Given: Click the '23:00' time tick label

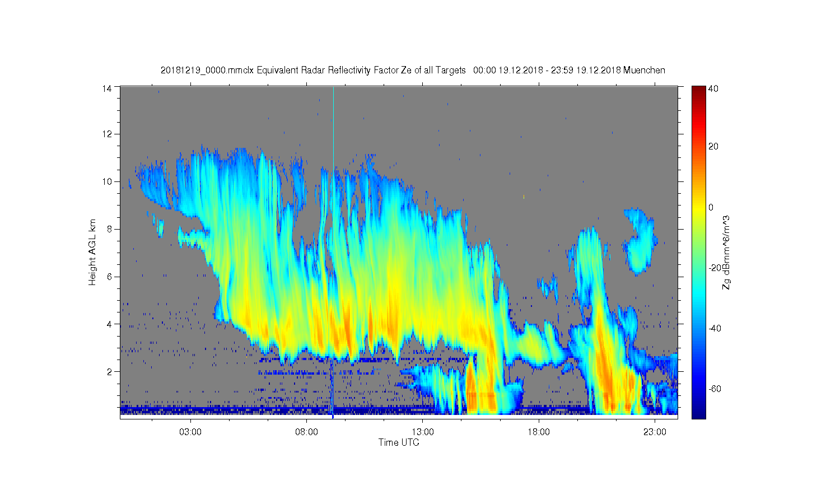Looking at the screenshot, I should pyautogui.click(x=655, y=432).
